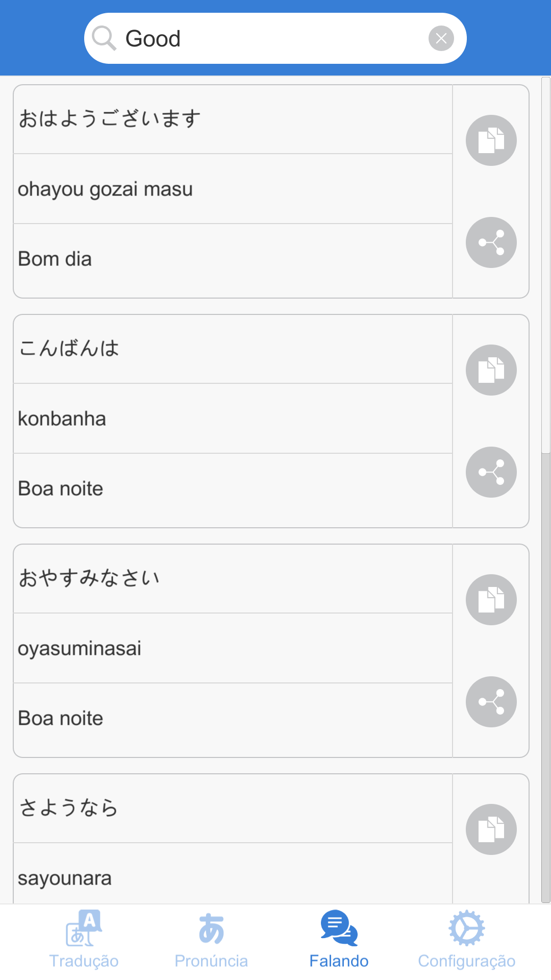
Task: Open the Configuração settings tab
Action: [466, 940]
